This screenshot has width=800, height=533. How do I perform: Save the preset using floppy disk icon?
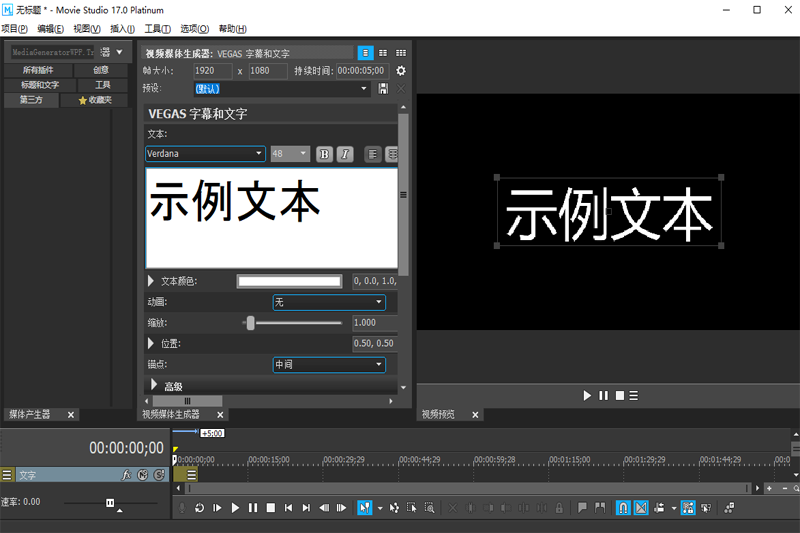[383, 89]
